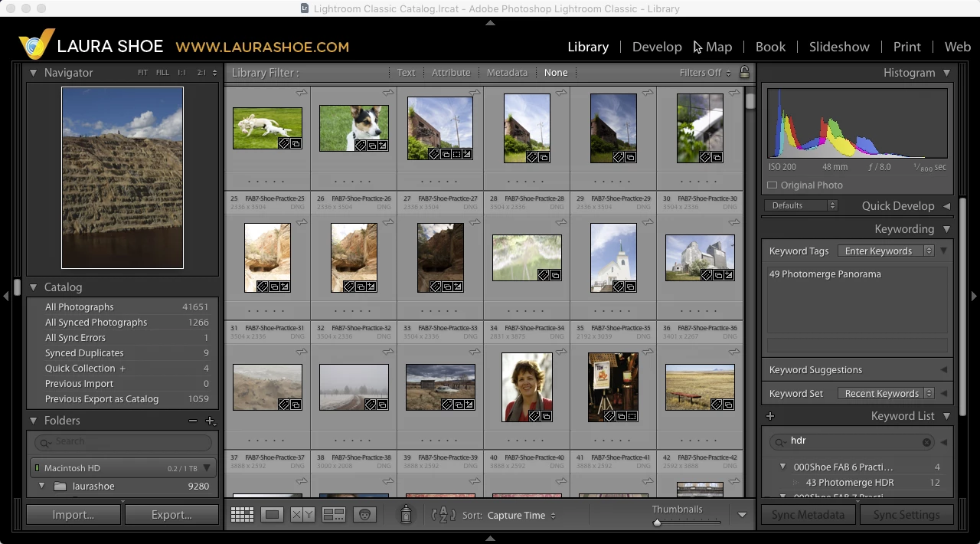Click the Sync Settings button
Viewport: 980px width, 544px height.
[x=906, y=515]
